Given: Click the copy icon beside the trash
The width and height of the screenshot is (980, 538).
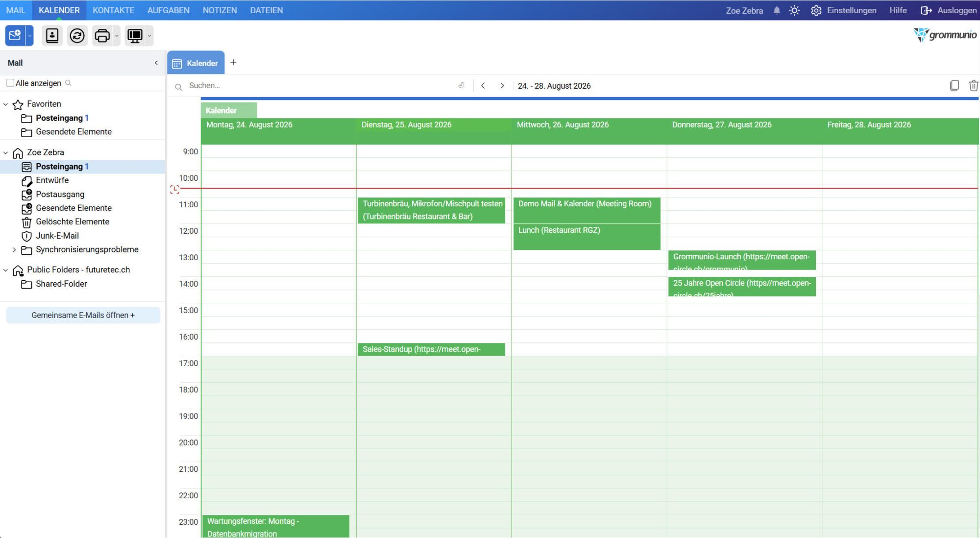Looking at the screenshot, I should click(x=954, y=85).
